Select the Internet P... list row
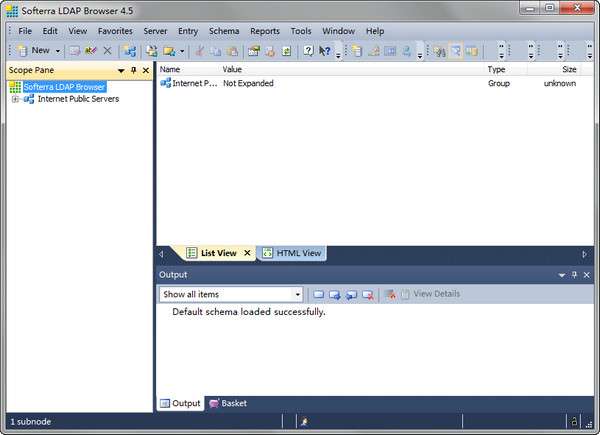600x435 pixels. [x=189, y=83]
